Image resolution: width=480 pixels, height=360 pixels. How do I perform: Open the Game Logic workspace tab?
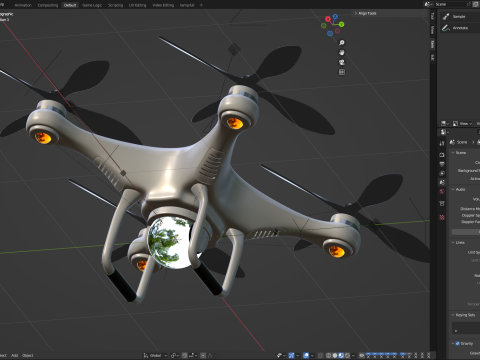pyautogui.click(x=92, y=5)
